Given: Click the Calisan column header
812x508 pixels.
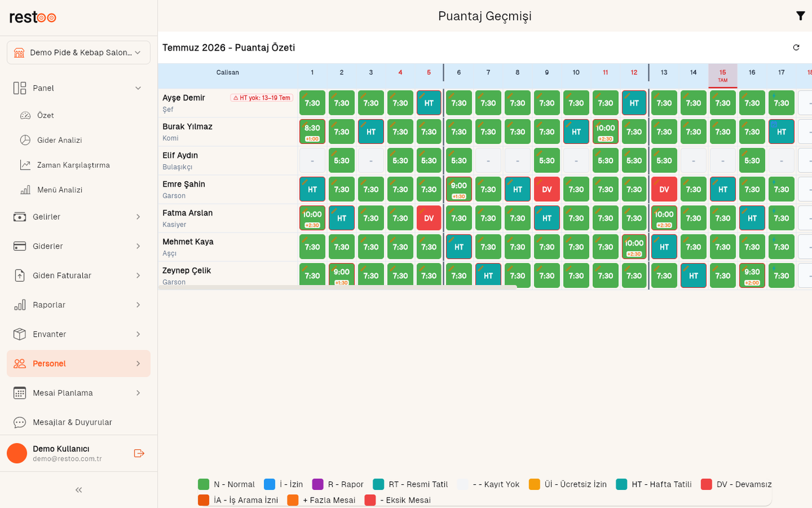Looking at the screenshot, I should pyautogui.click(x=227, y=73).
